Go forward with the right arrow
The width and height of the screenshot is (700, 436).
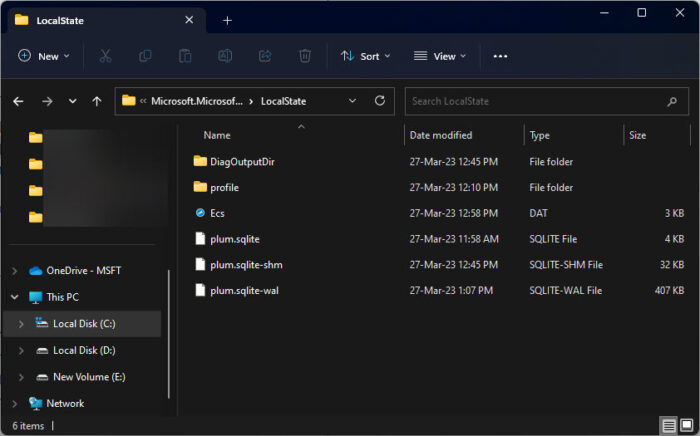tap(47, 101)
